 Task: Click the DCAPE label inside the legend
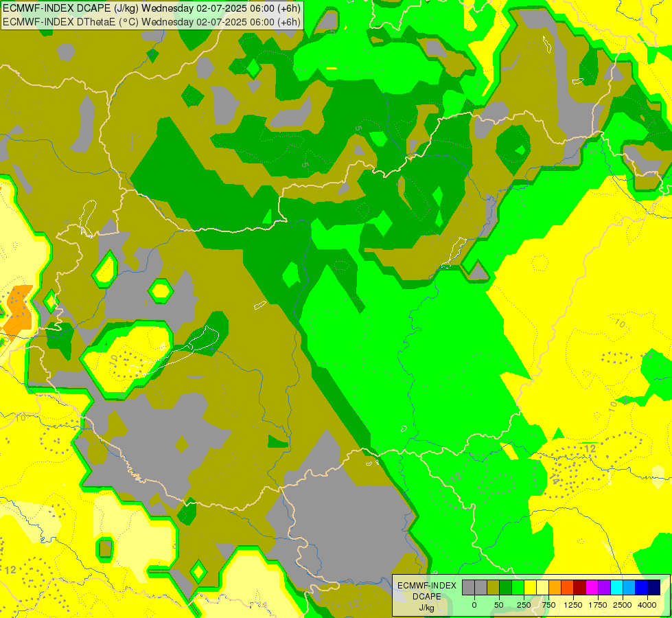click(427, 597)
